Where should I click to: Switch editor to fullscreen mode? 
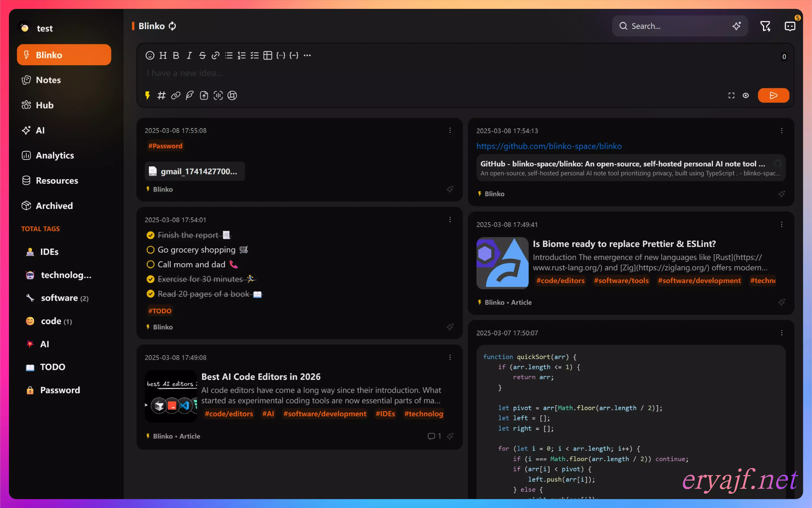tap(731, 95)
